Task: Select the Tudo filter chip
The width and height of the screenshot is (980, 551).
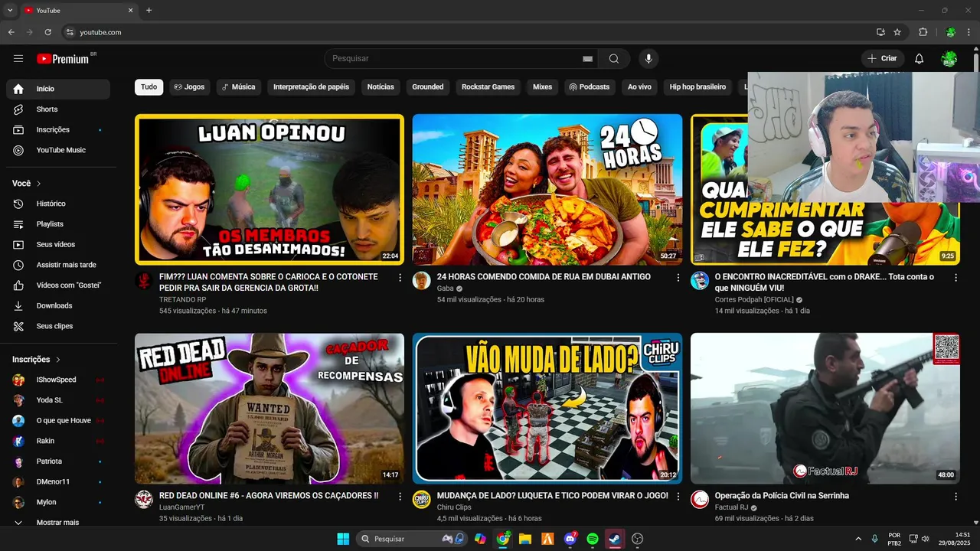Action: click(x=149, y=87)
